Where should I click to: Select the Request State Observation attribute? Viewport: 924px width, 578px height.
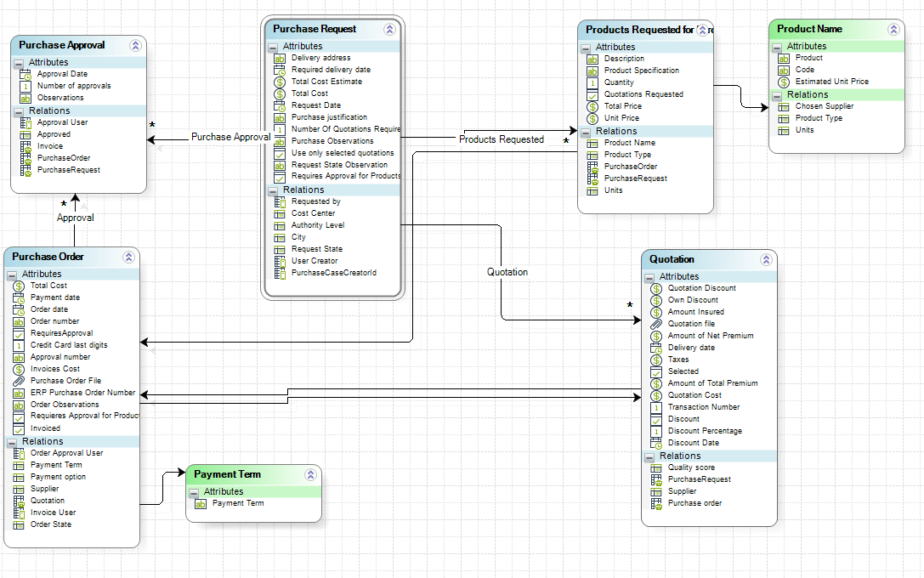coord(339,165)
